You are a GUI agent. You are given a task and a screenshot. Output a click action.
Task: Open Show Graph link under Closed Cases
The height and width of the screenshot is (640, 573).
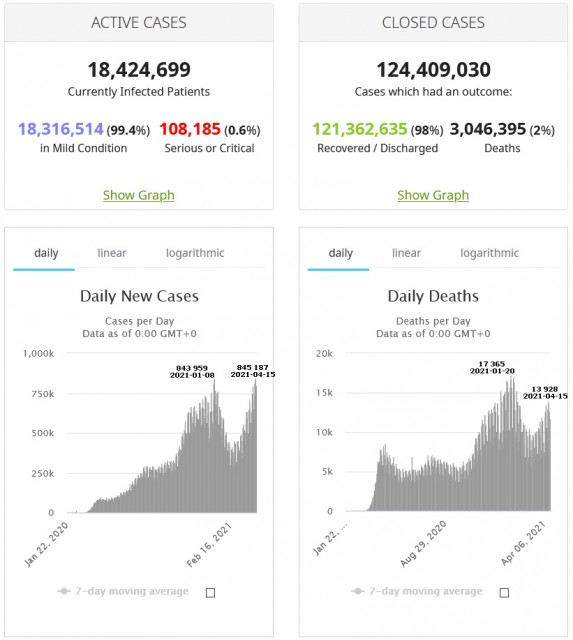[x=433, y=195]
